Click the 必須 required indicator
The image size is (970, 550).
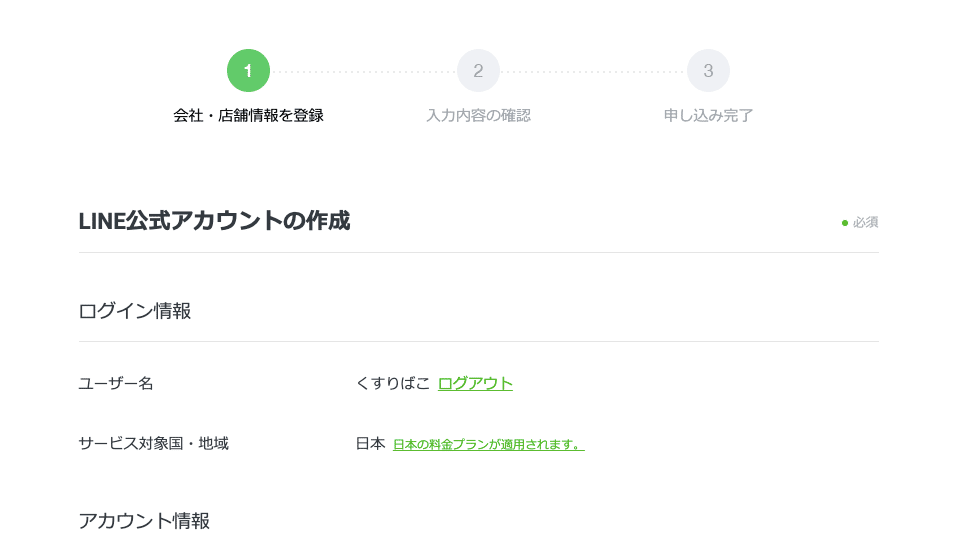tap(860, 222)
